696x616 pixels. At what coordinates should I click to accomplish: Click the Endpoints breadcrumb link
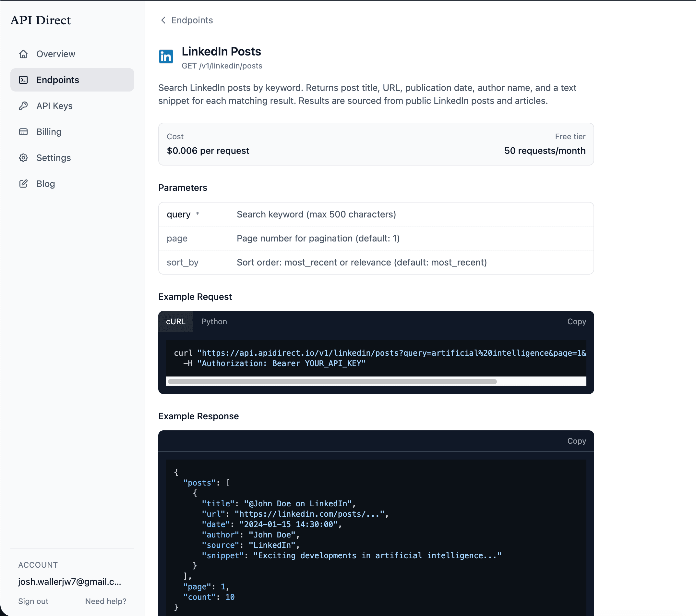click(192, 20)
